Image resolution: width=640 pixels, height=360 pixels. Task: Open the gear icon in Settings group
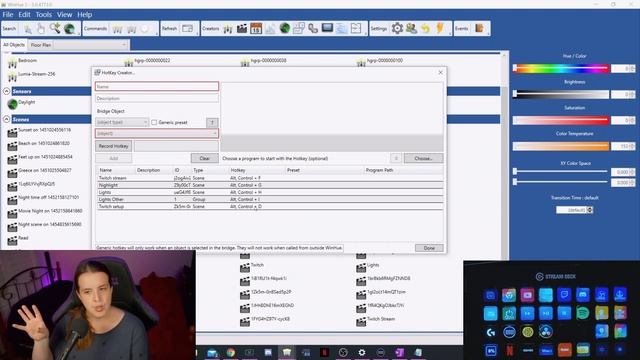click(x=397, y=29)
